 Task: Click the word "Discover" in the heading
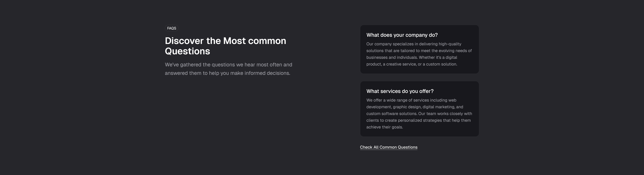tap(184, 41)
